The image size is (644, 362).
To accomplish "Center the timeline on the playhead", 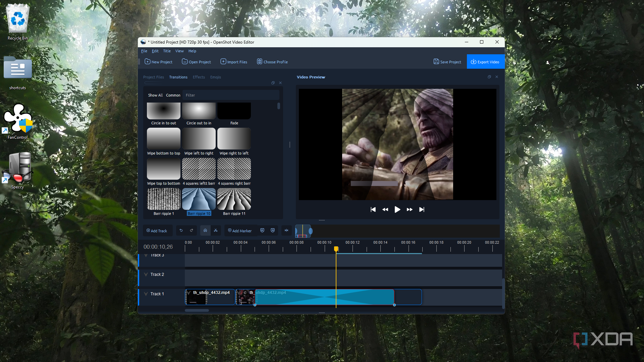I will pyautogui.click(x=286, y=231).
